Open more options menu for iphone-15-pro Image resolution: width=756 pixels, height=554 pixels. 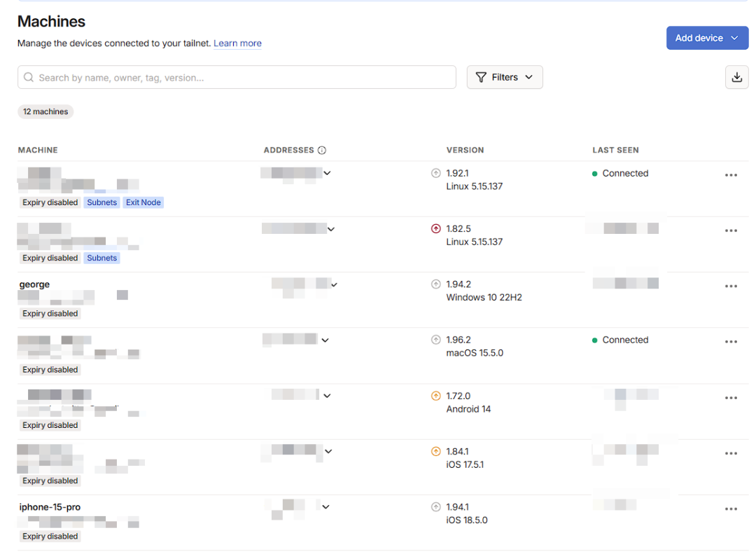(x=731, y=509)
